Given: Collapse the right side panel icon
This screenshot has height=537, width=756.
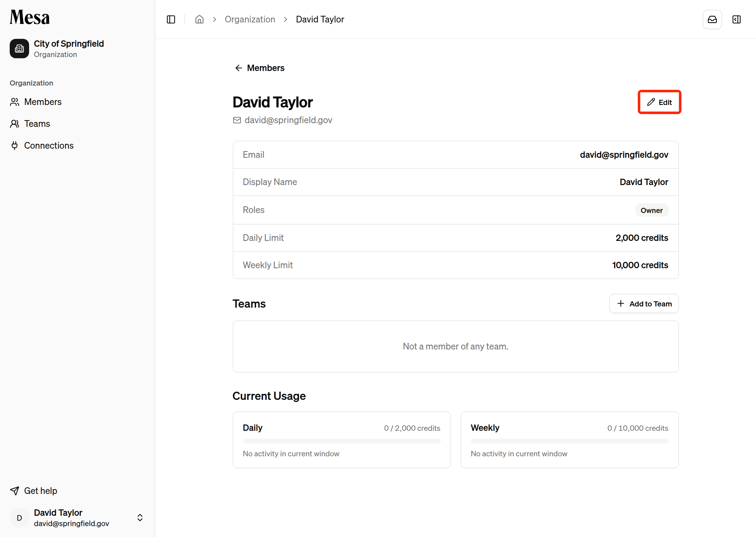Looking at the screenshot, I should [737, 19].
